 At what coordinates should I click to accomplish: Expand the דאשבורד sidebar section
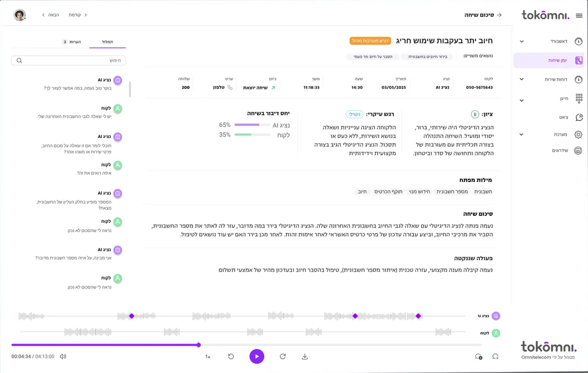click(522, 41)
